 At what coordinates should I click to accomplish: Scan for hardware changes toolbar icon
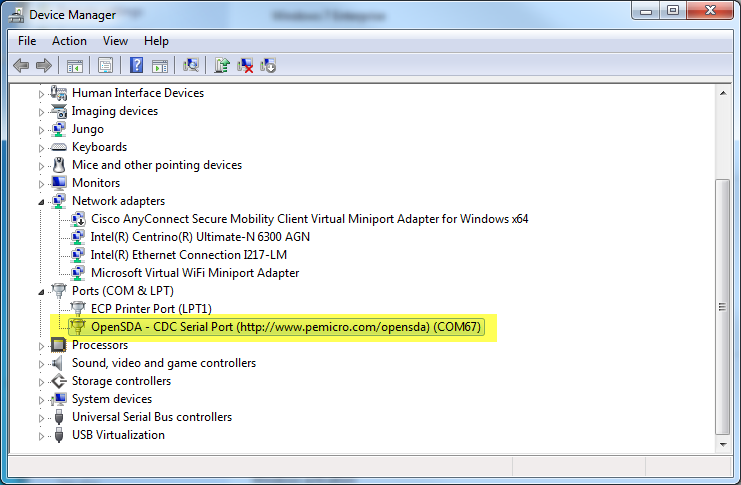[190, 65]
